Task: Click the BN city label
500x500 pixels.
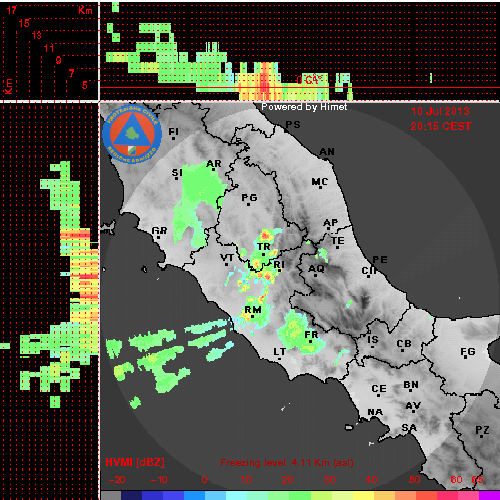Action: (x=411, y=385)
